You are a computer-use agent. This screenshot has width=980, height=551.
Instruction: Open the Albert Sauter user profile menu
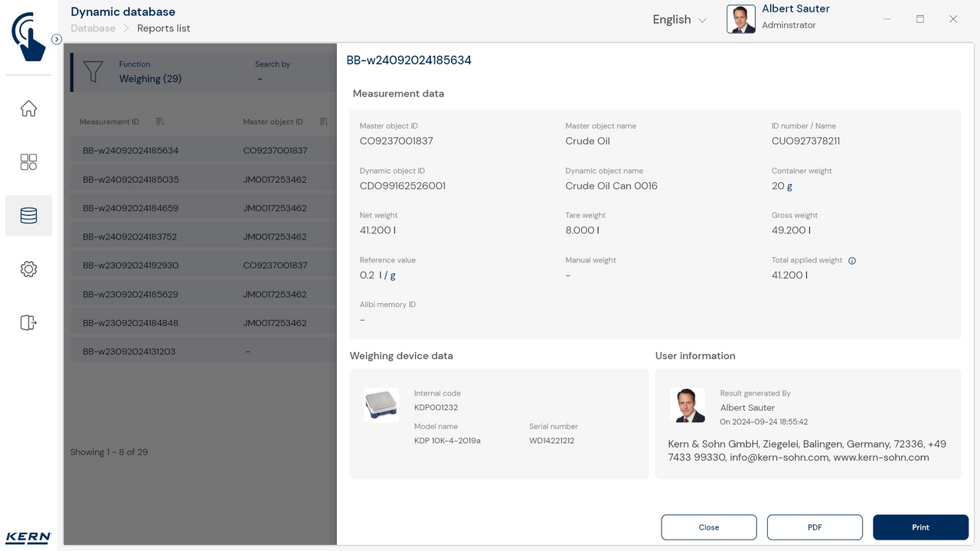pos(779,18)
